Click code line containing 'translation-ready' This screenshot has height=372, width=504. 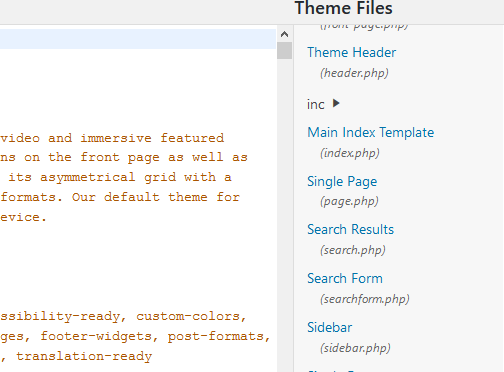pos(76,356)
